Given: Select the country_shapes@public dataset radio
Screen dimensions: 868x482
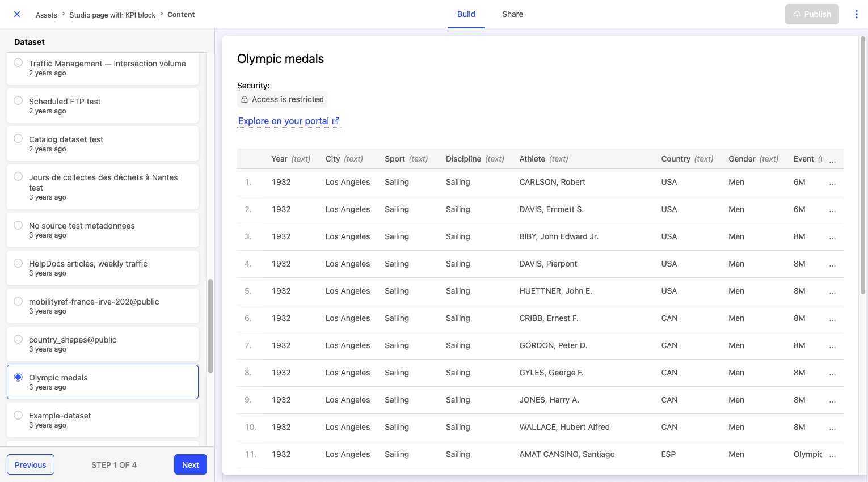Looking at the screenshot, I should coord(18,339).
